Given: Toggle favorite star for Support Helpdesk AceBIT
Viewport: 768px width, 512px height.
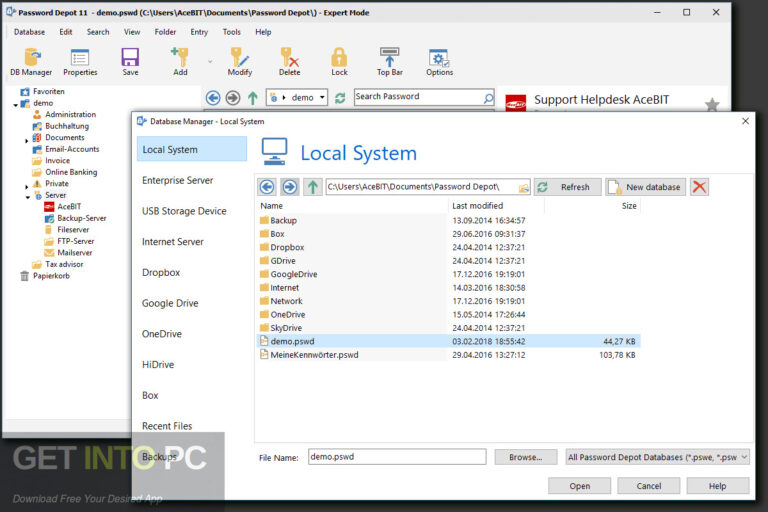Looking at the screenshot, I should point(712,104).
